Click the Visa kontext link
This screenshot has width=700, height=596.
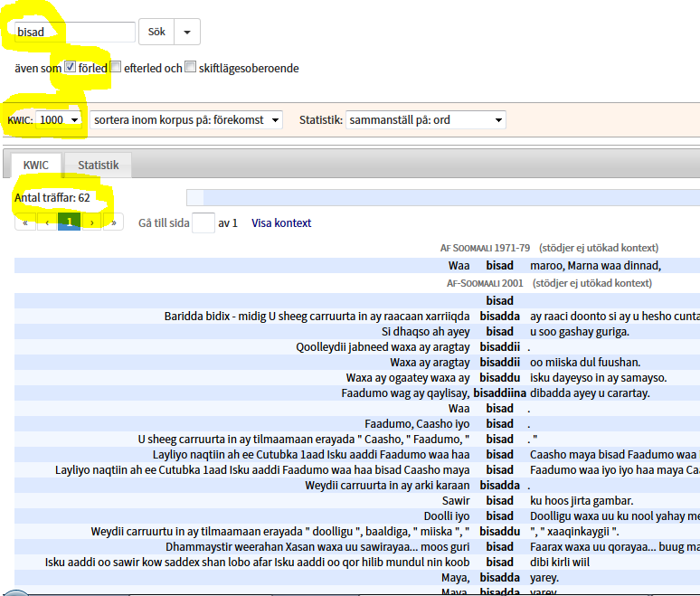281,223
